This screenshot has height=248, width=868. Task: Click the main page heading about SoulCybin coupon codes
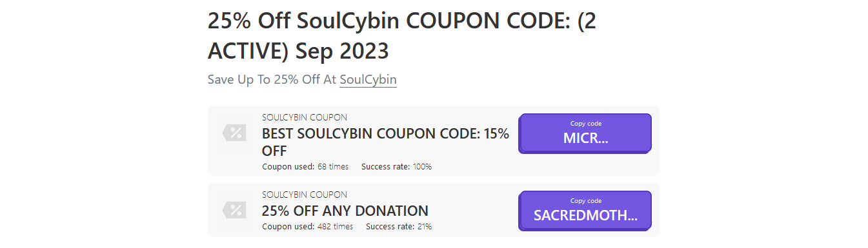pos(402,35)
